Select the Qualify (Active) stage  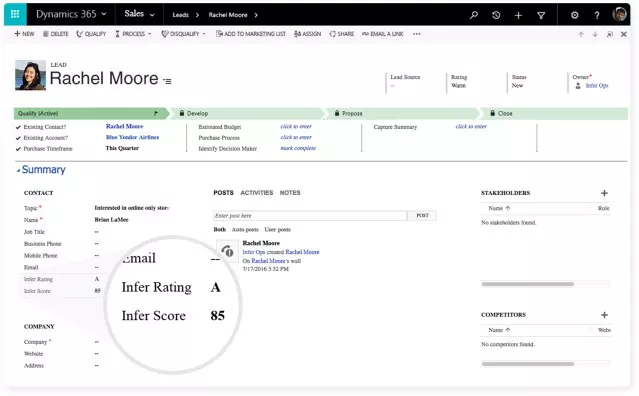[91, 113]
